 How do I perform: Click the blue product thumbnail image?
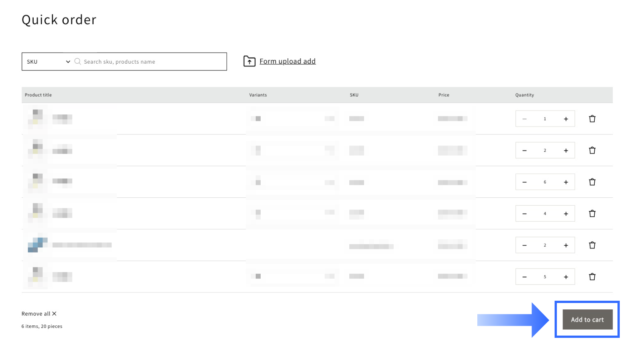coord(38,245)
